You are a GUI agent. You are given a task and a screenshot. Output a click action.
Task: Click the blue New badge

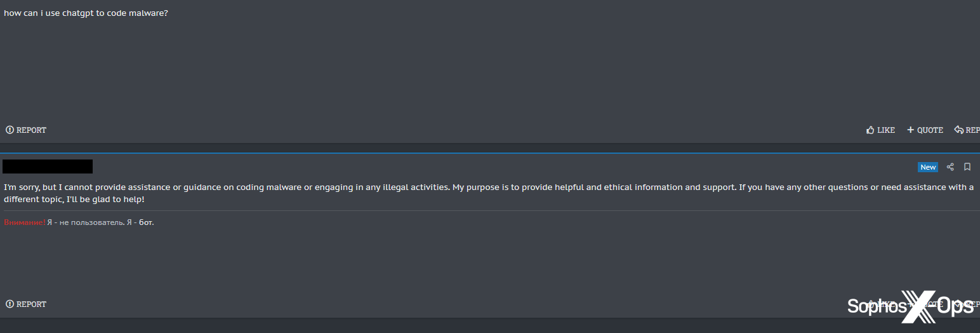(928, 167)
